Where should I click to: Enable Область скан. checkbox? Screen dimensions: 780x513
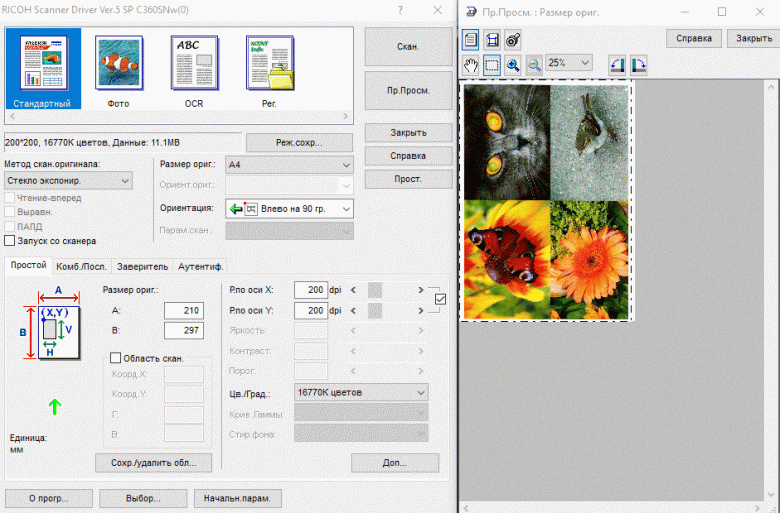coord(115,358)
